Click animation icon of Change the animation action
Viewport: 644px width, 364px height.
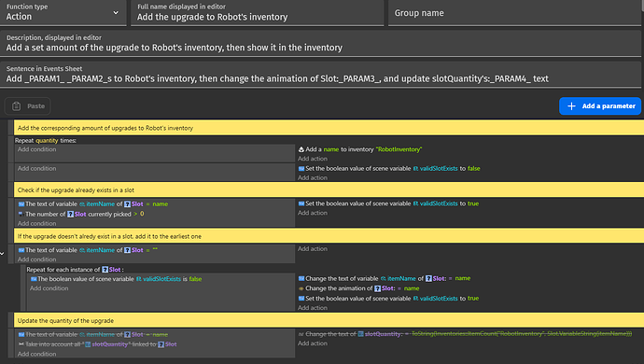pos(301,288)
